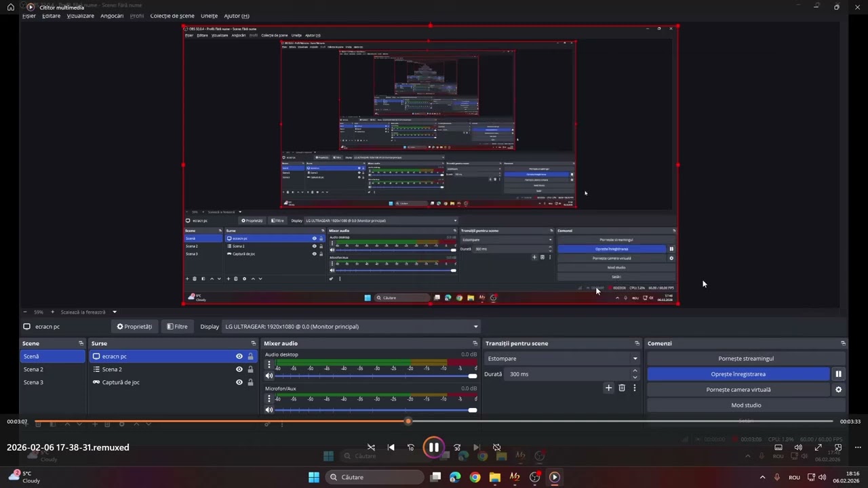Pause the video playback
The height and width of the screenshot is (488, 868).
coord(433,447)
